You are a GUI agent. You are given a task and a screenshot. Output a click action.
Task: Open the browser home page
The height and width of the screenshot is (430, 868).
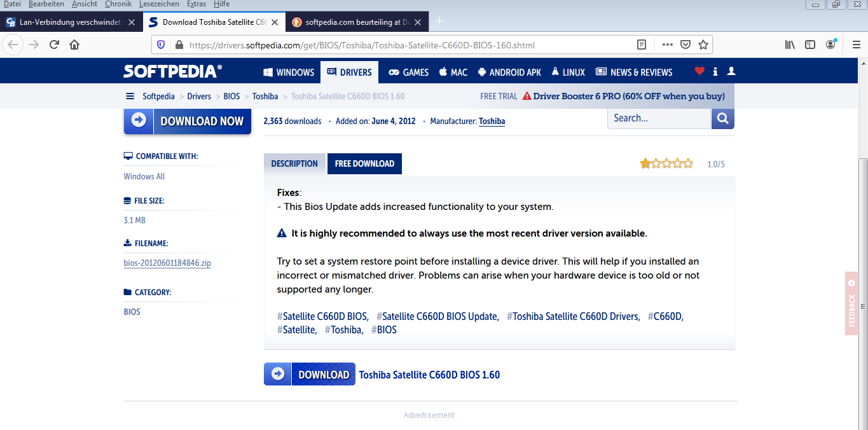74,45
